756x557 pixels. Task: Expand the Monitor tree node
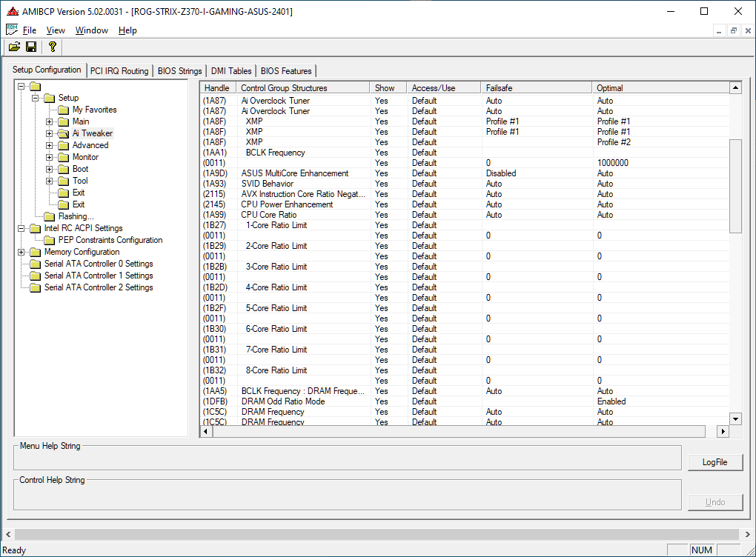(x=49, y=157)
